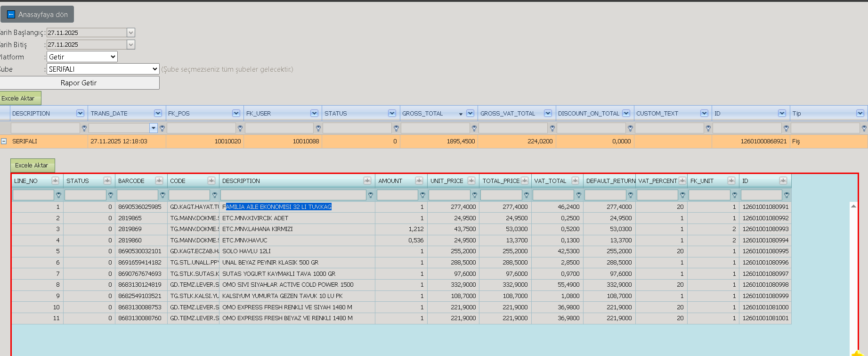Open the TRANS_DATE filter date picker arrow
The image size is (868, 356).
click(154, 128)
